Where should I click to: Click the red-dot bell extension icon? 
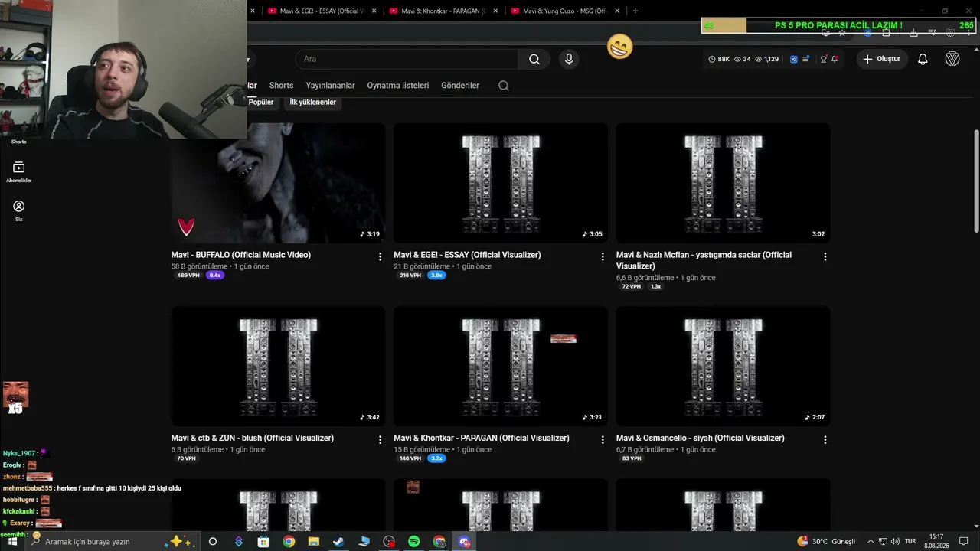coord(835,59)
